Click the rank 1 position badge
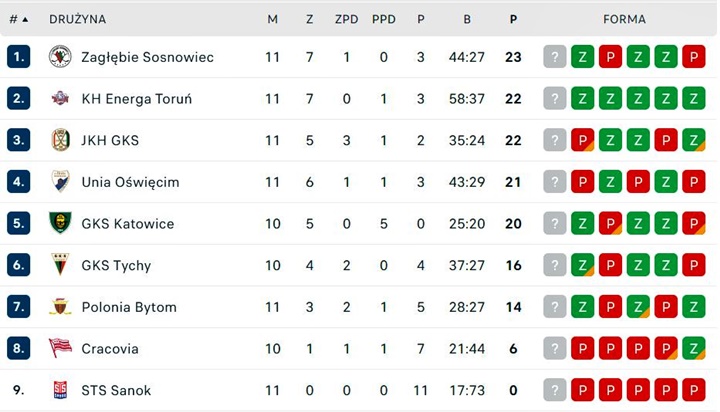Viewport: 720px width, 412px height. 18,57
